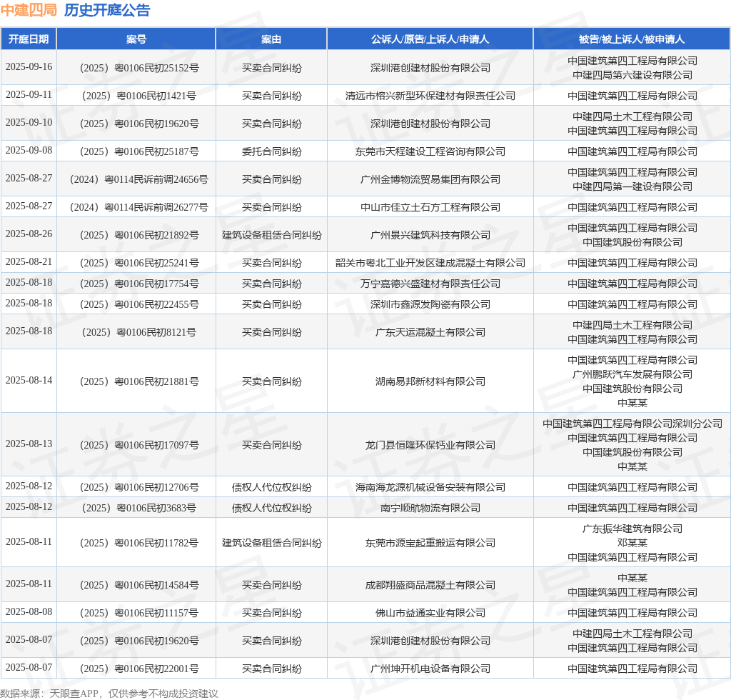Click 建筑设备租赁合同纠纷 in the 2025-08-26 row
The height and width of the screenshot is (700, 731).
click(x=271, y=235)
